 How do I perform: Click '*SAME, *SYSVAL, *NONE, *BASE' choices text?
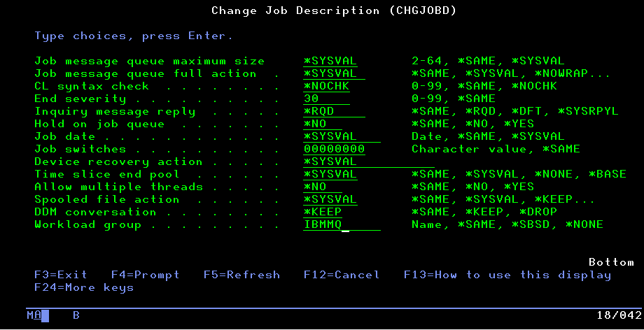[519, 174]
